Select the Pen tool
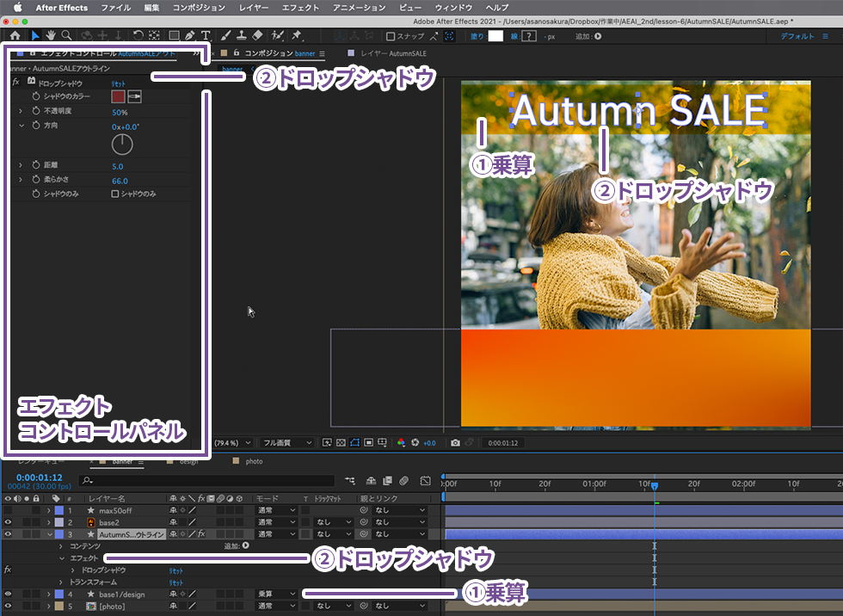 coord(189,35)
